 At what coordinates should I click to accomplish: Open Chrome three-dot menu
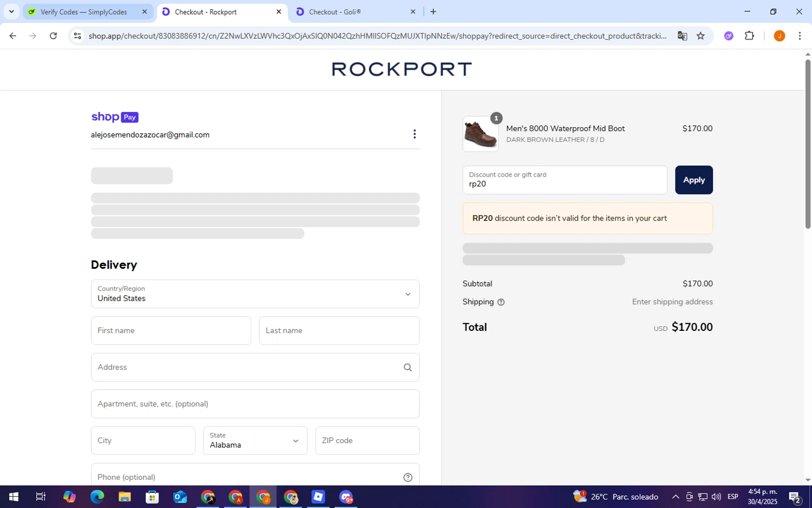(800, 36)
